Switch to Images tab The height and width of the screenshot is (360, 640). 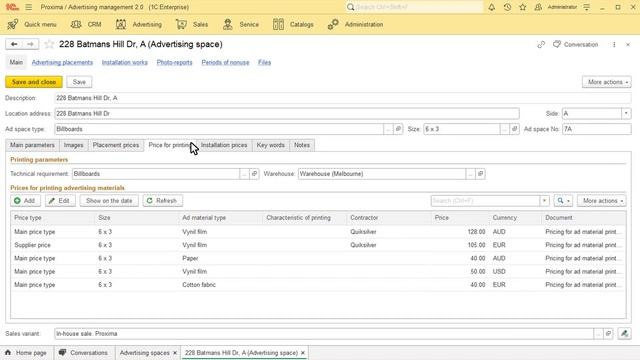click(x=73, y=145)
